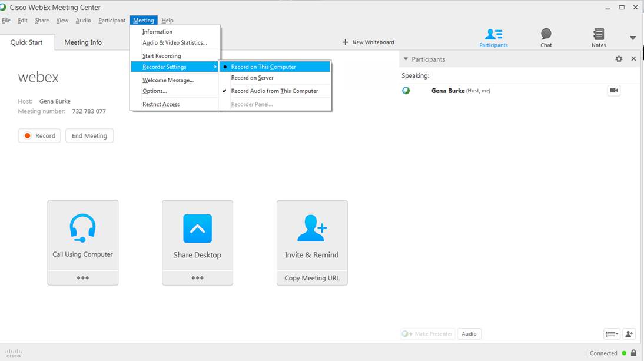Click the webex meeting title text

click(x=38, y=77)
